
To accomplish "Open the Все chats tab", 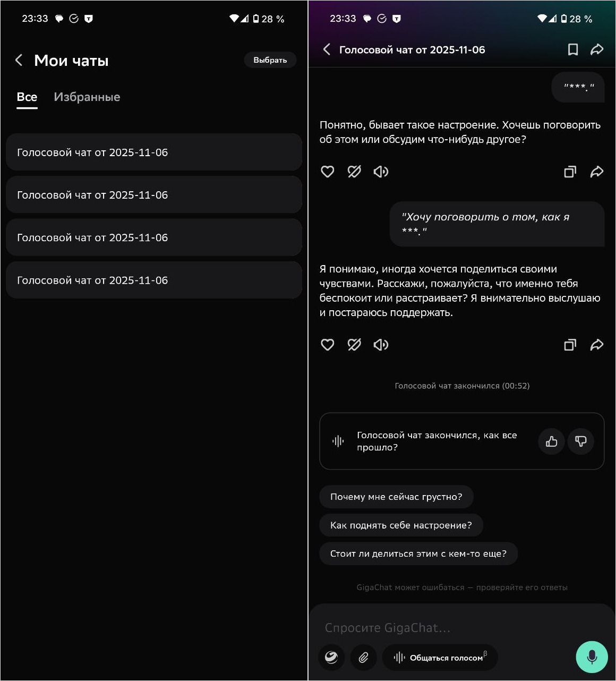I will click(27, 97).
